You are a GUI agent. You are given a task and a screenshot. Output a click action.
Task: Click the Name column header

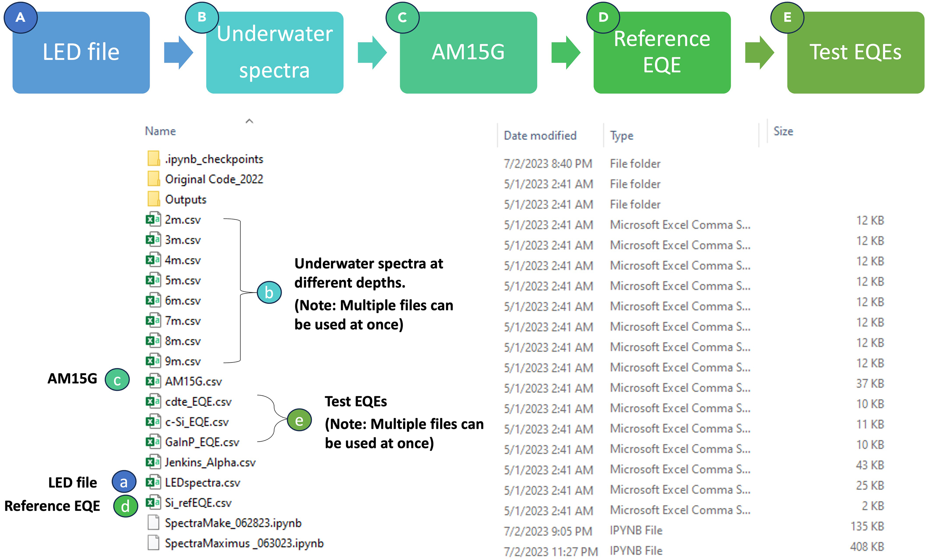coord(161,131)
